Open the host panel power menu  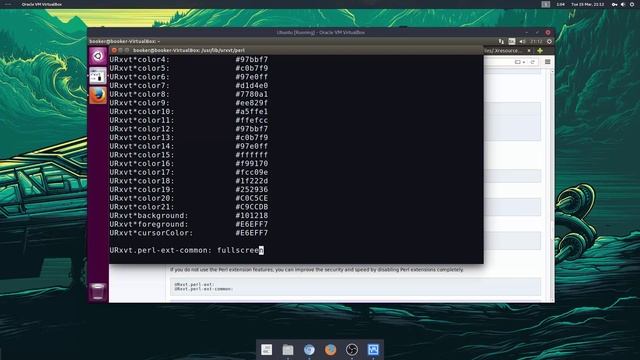(632, 4)
